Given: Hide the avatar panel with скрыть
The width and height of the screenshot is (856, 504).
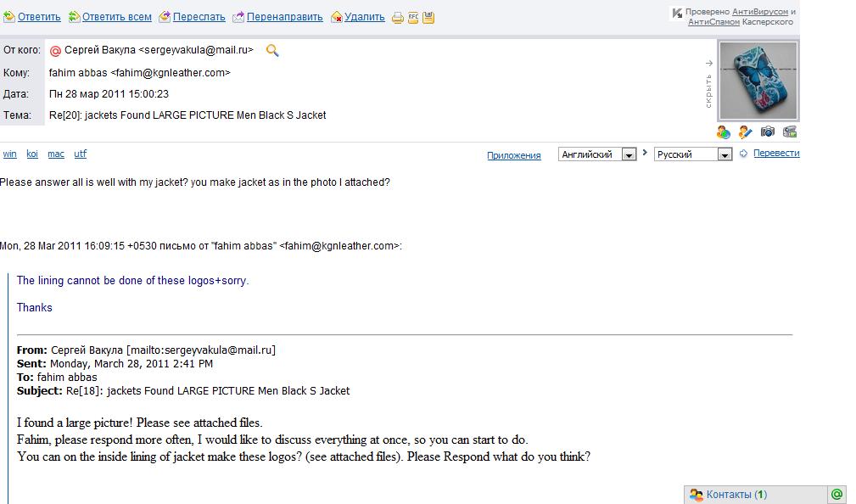Looking at the screenshot, I should point(708,85).
